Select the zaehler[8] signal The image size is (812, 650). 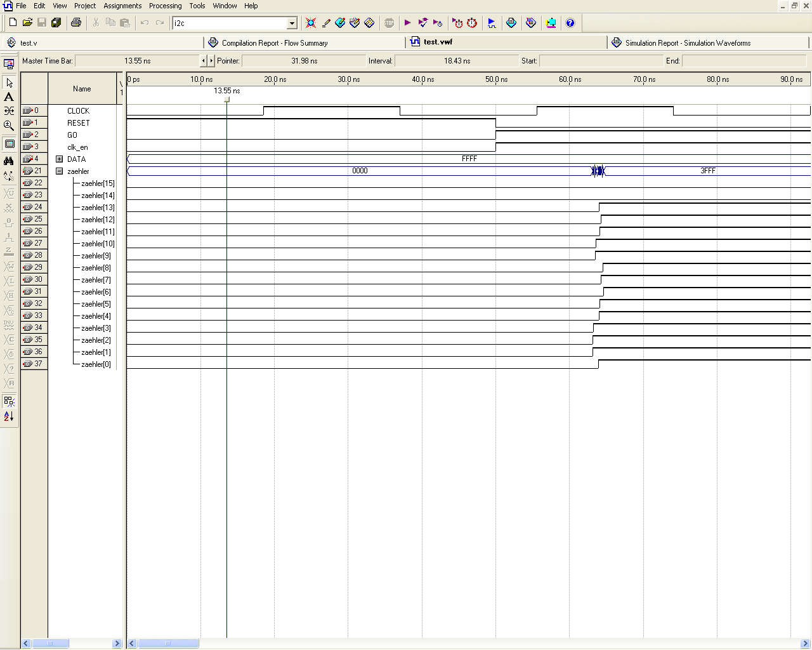[x=96, y=268]
